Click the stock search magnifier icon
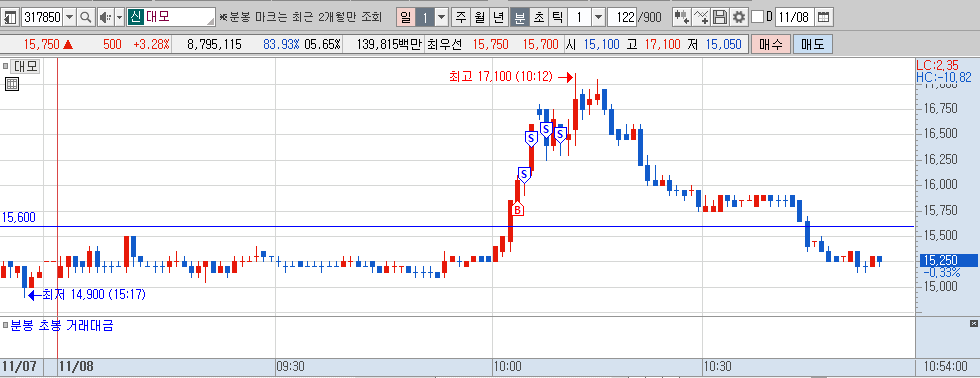 click(x=86, y=17)
